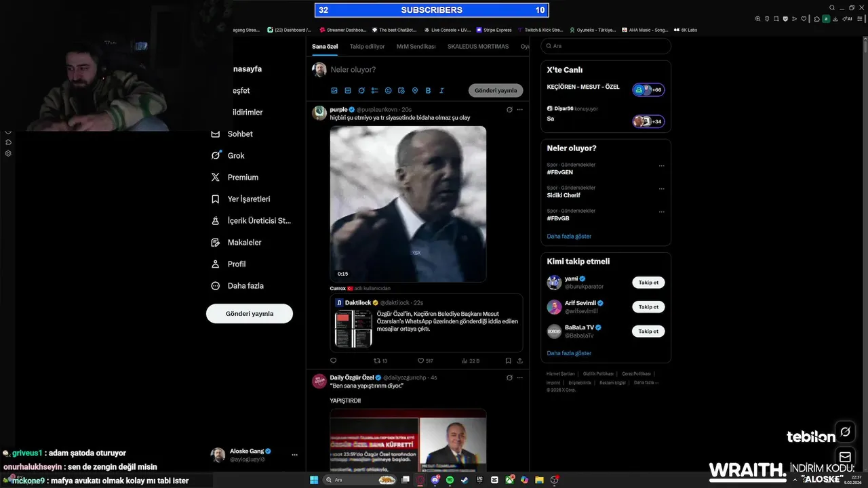Switch to the Takip ediliyor tab
The width and height of the screenshot is (868, 488).
pyautogui.click(x=367, y=46)
